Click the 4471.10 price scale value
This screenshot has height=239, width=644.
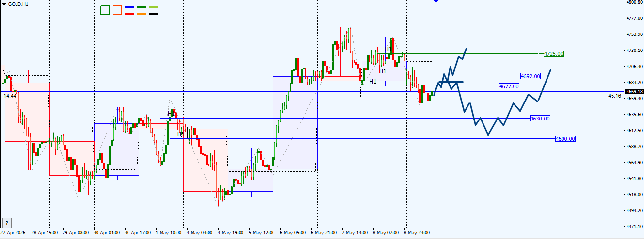click(x=635, y=226)
